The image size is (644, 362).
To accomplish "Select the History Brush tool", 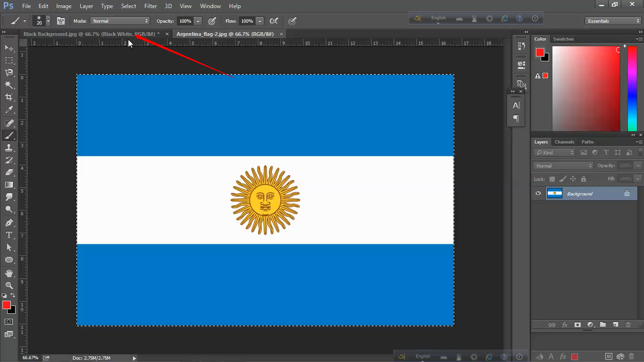I will click(x=9, y=160).
